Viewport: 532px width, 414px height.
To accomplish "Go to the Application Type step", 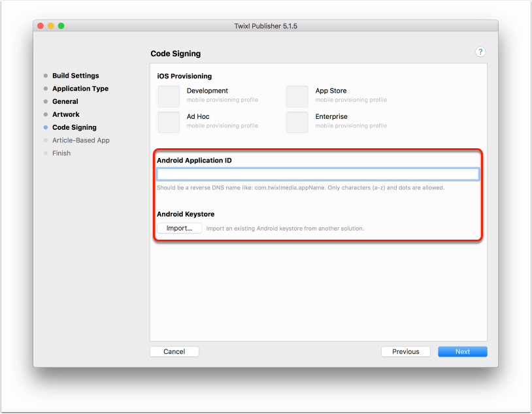I will tap(80, 89).
